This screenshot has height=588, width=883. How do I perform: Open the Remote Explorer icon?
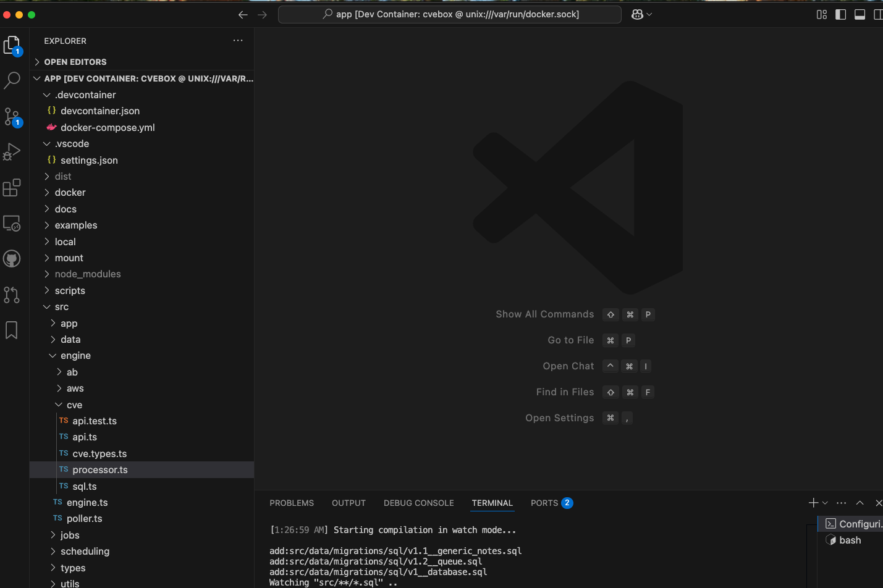[12, 223]
